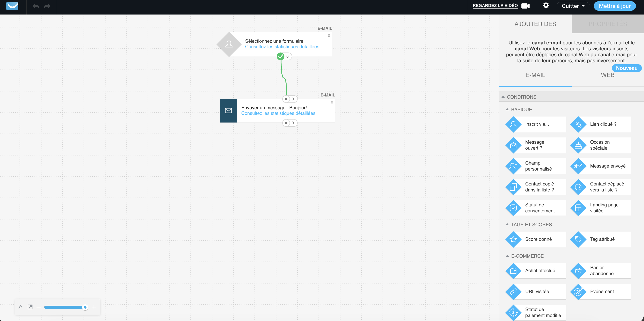Open the PROPRIÉTÉS tab
The width and height of the screenshot is (644, 321).
608,24
